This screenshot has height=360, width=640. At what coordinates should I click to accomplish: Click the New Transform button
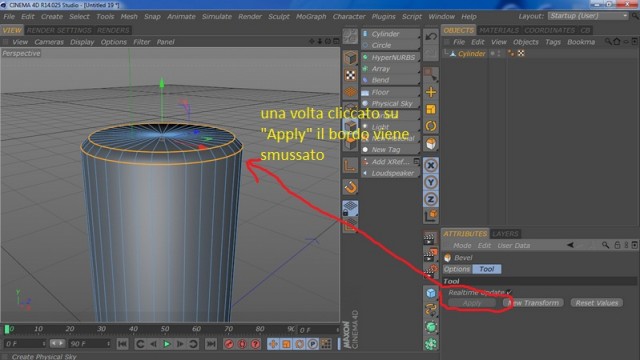point(533,303)
